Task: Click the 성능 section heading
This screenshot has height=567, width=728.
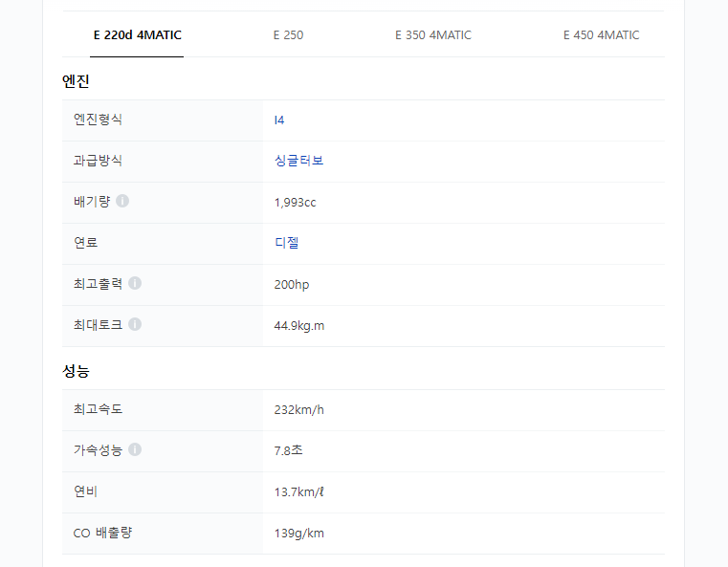Action: click(x=76, y=371)
